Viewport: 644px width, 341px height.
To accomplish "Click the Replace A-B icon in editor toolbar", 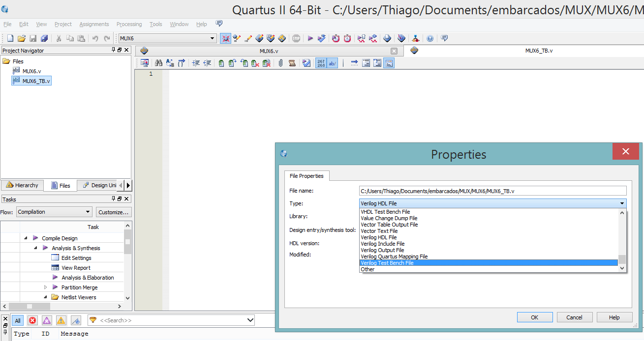I will [170, 63].
